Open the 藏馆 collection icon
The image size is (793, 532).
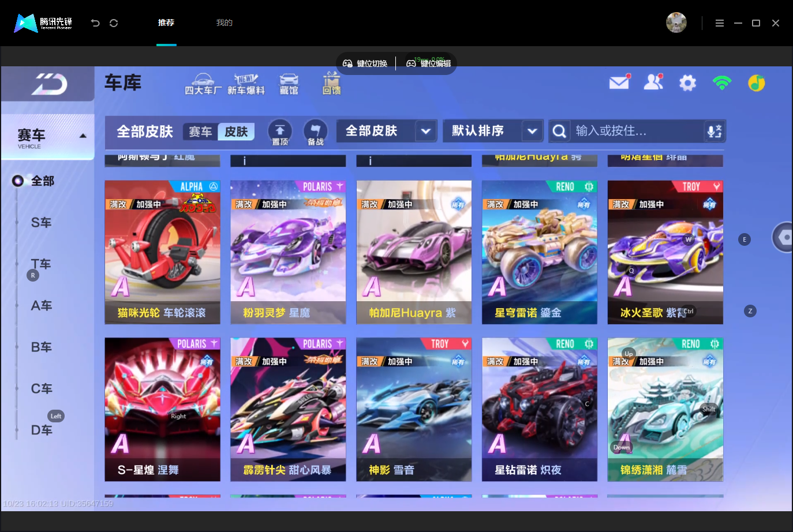[289, 84]
